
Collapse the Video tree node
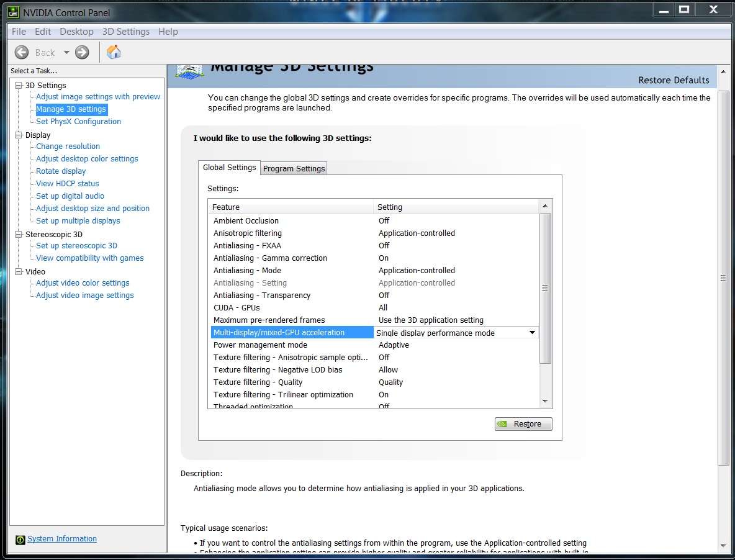pos(19,271)
